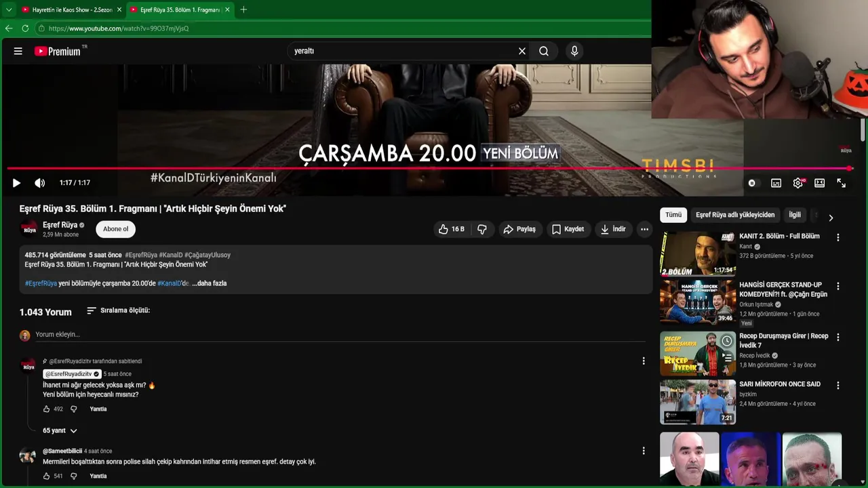Open options menu for pinned comment
The width and height of the screenshot is (868, 488).
(644, 361)
